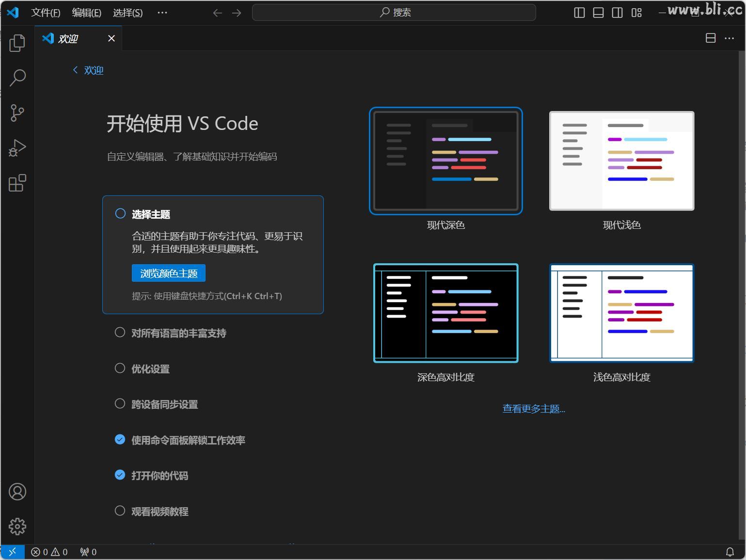
Task: Open the 文件 menu
Action: pos(46,12)
